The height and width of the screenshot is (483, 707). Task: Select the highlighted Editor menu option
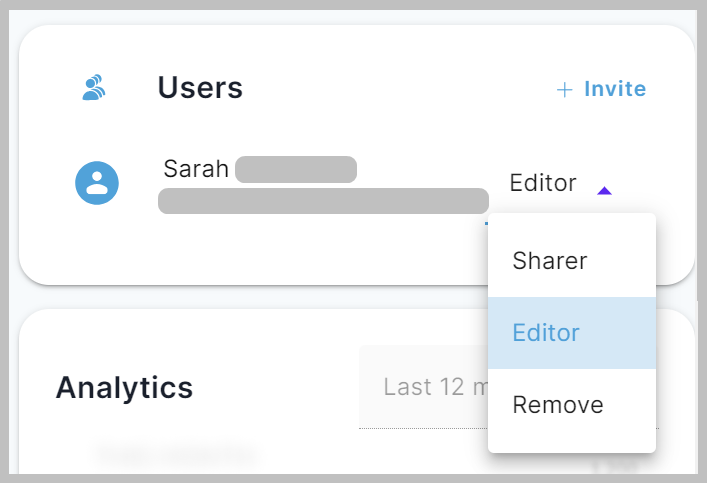tap(572, 333)
